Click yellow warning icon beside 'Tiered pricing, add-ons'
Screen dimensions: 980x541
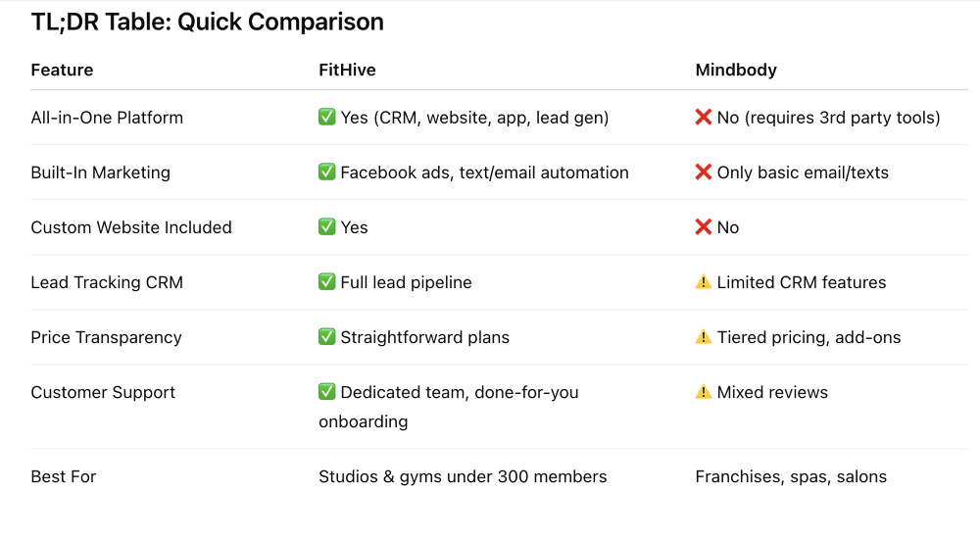(703, 337)
